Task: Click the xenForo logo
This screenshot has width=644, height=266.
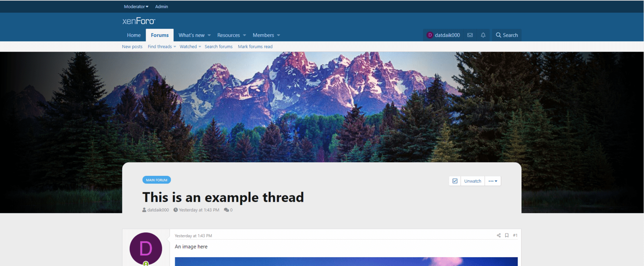Action: point(138,21)
